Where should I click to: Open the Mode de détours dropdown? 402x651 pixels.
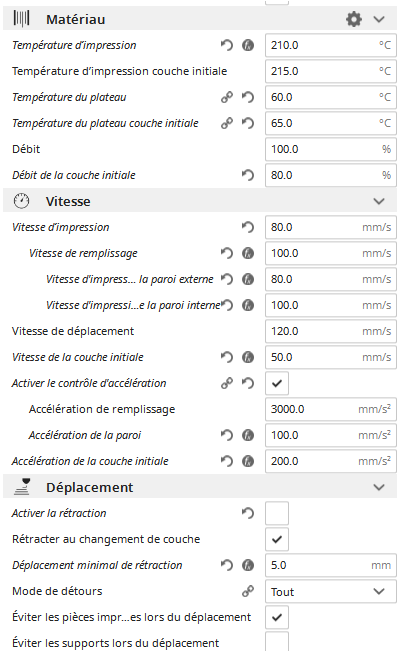331,591
